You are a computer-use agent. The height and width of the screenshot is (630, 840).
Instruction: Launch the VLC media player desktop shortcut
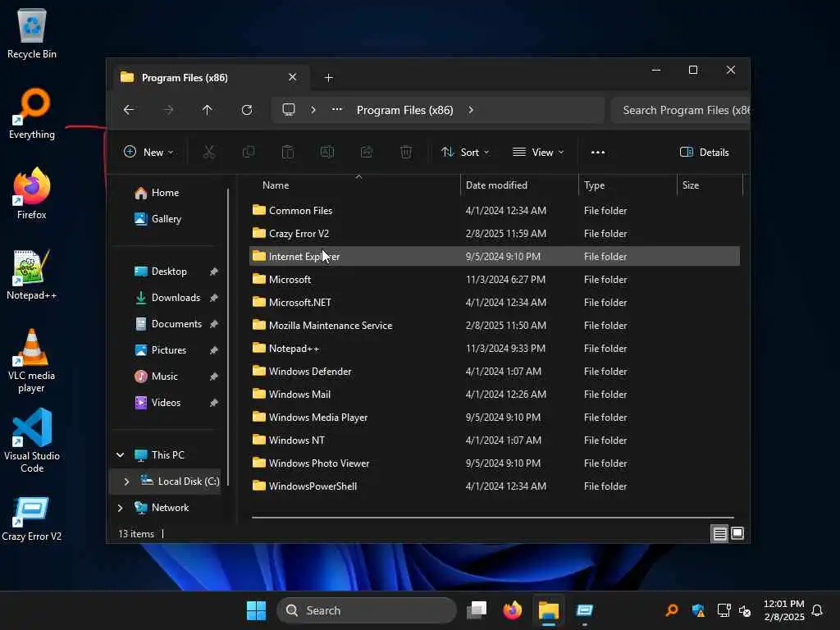[32, 361]
